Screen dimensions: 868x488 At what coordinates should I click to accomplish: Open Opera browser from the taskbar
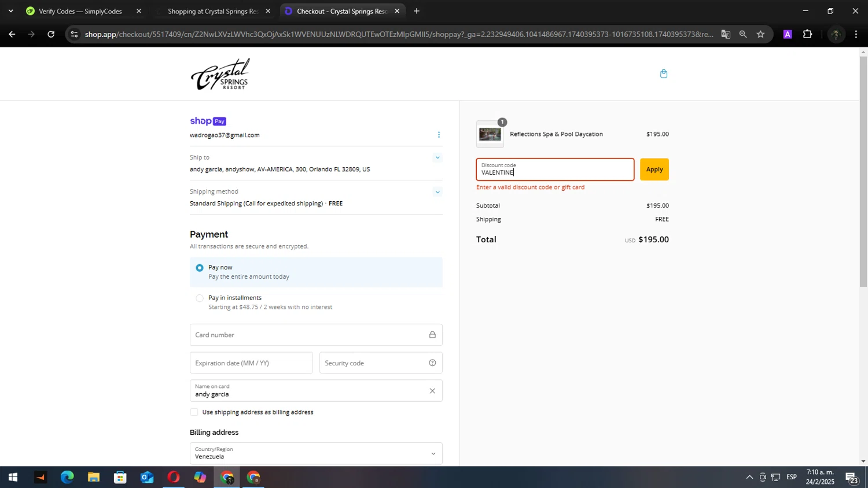coord(174,478)
